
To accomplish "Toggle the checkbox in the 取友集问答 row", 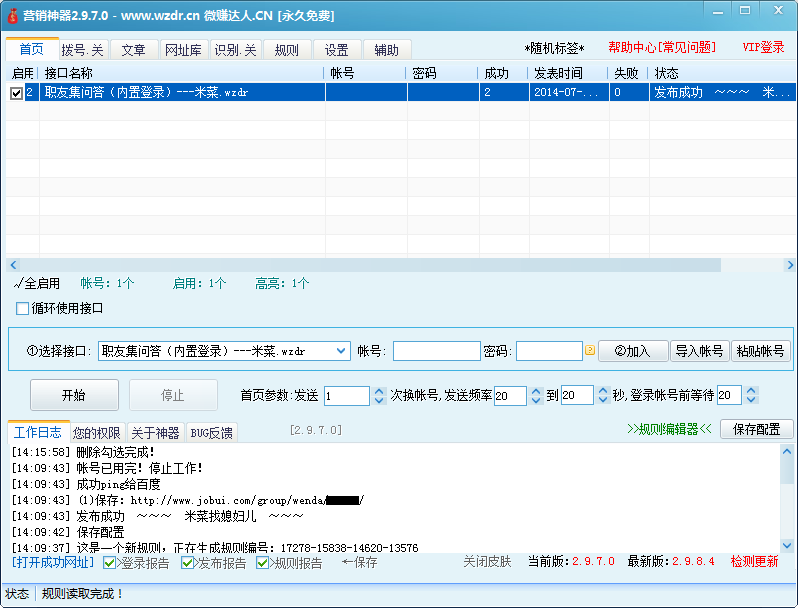I will tap(16, 93).
